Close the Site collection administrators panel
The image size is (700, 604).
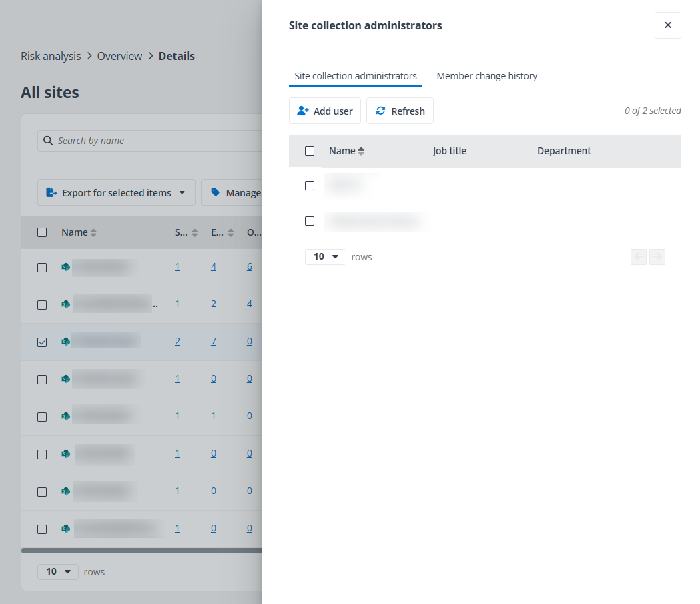pos(667,25)
